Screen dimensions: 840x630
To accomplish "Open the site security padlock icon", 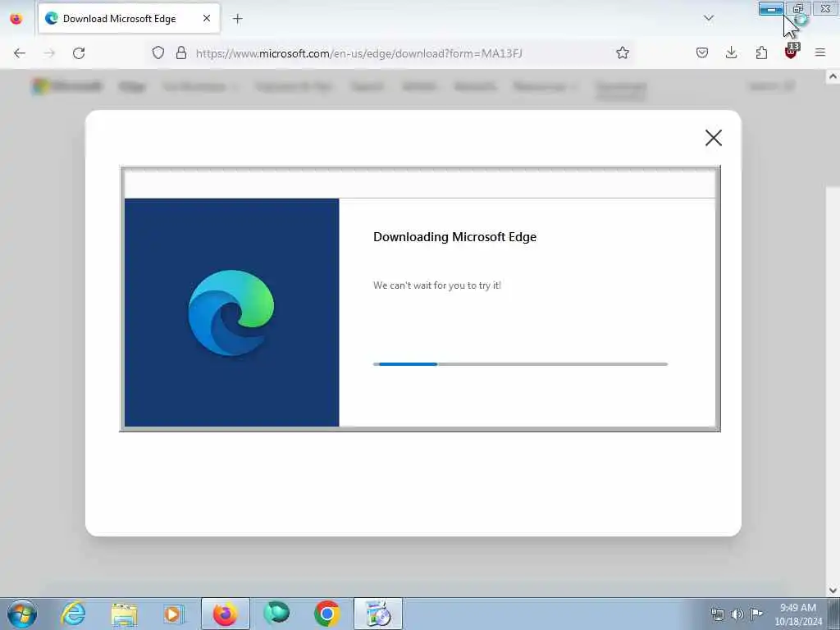I will pos(181,52).
